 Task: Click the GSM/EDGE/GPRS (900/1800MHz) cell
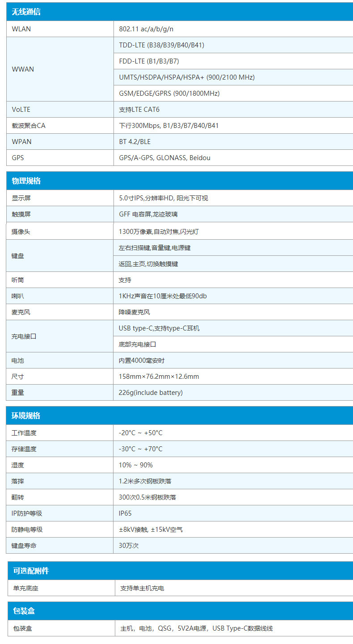(233, 93)
